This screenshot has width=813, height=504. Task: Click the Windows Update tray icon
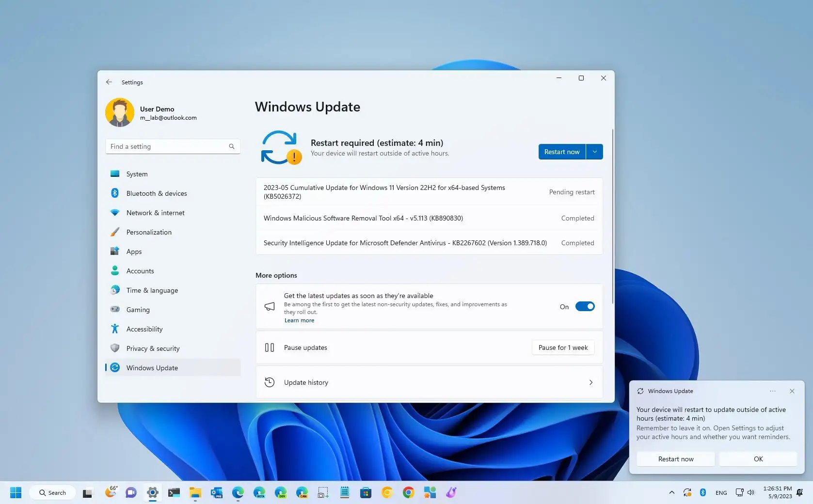point(687,493)
